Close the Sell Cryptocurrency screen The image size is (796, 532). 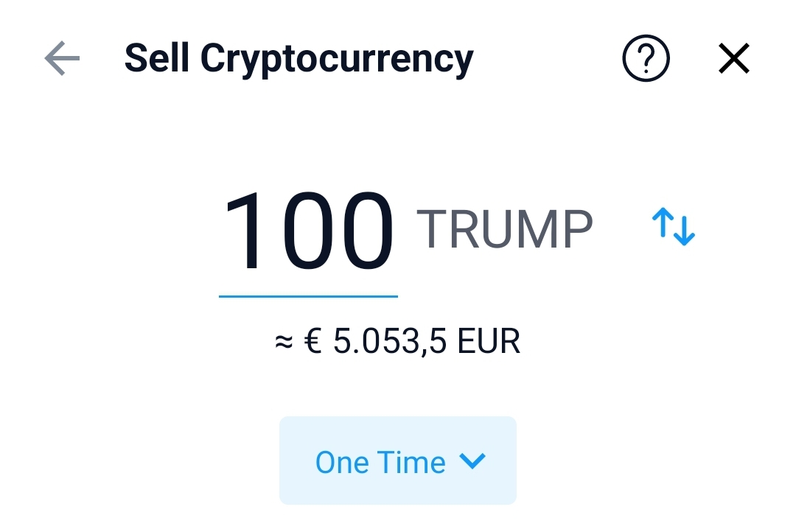733,58
